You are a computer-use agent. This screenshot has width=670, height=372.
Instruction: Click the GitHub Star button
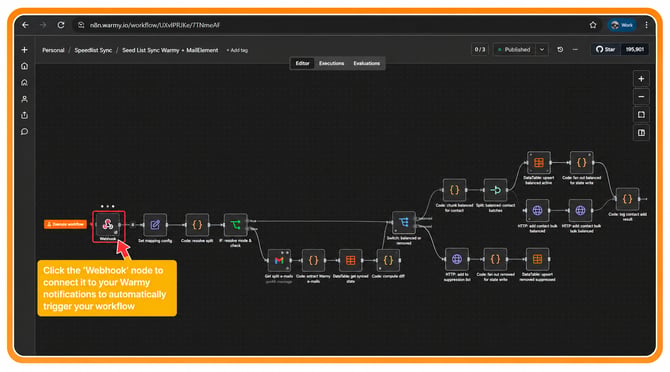pyautogui.click(x=605, y=50)
